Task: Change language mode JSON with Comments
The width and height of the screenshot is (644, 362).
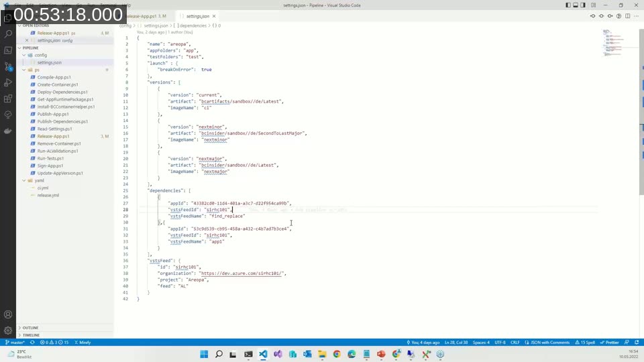Action: [547, 343]
